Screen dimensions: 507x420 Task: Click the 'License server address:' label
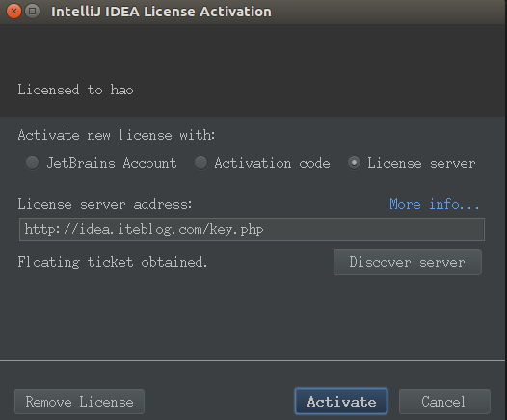pyautogui.click(x=105, y=204)
